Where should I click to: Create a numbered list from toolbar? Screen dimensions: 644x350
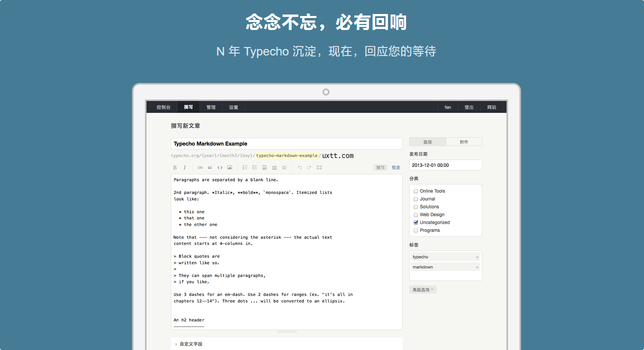coord(245,167)
